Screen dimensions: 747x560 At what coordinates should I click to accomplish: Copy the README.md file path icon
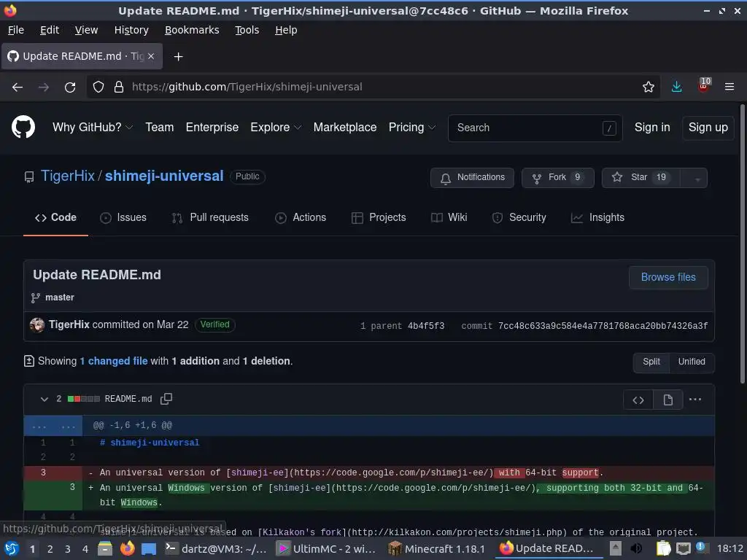[x=166, y=399]
